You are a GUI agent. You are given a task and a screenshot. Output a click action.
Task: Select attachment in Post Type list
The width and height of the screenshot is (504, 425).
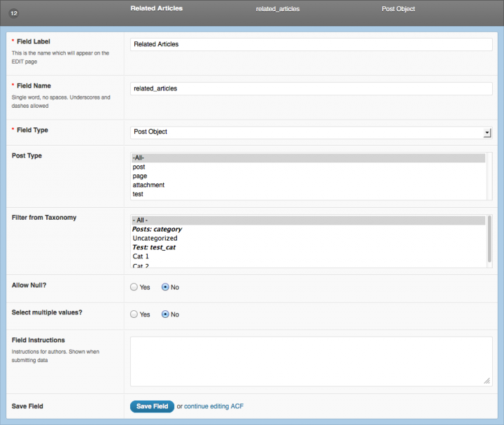[x=308, y=185]
